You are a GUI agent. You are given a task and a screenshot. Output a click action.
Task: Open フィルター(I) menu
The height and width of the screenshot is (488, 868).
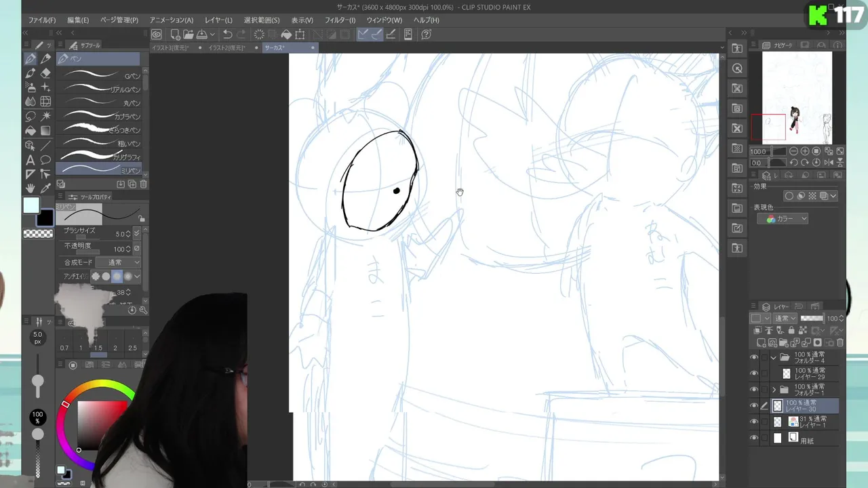340,20
